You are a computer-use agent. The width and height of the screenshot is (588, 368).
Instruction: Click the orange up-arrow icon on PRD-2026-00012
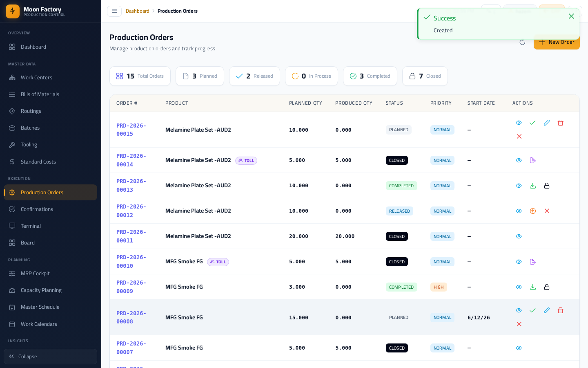[x=532, y=211]
